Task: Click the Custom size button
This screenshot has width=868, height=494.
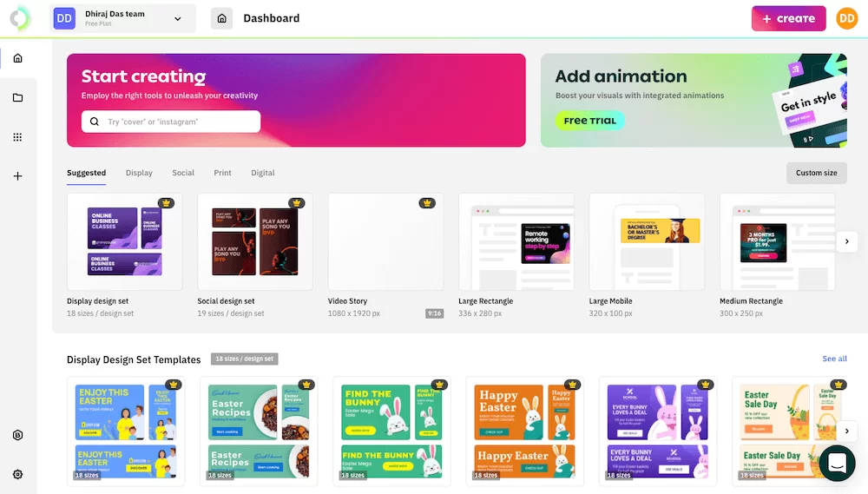Action: (x=817, y=173)
